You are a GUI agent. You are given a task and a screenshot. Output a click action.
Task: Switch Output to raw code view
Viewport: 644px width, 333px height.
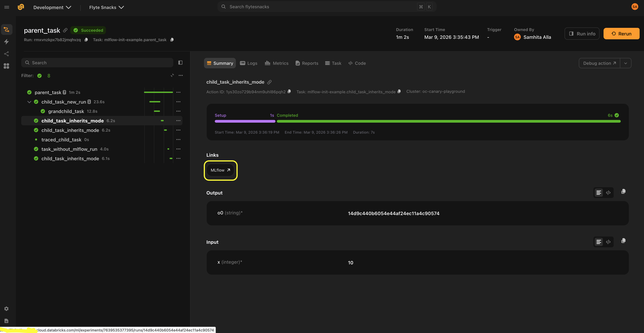(x=608, y=193)
